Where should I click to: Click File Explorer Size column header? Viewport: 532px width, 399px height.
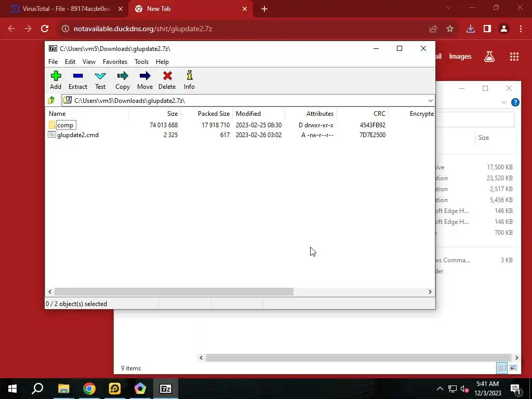click(x=496, y=137)
